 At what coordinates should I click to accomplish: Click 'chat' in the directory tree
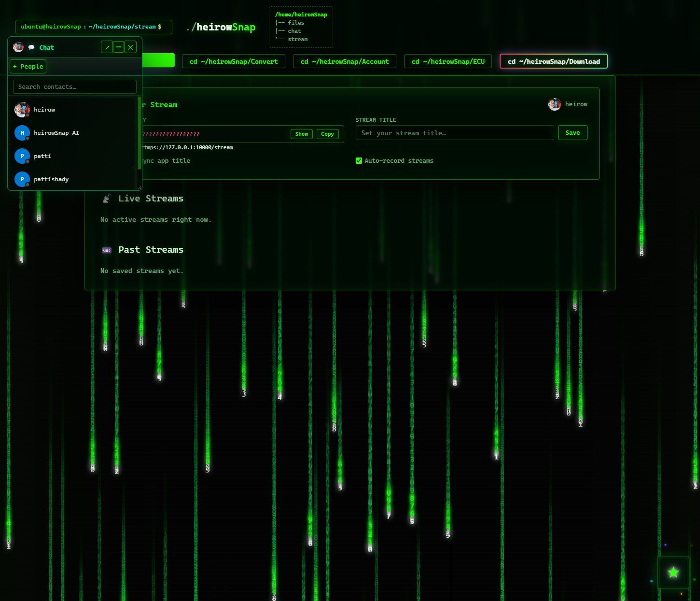click(x=294, y=31)
